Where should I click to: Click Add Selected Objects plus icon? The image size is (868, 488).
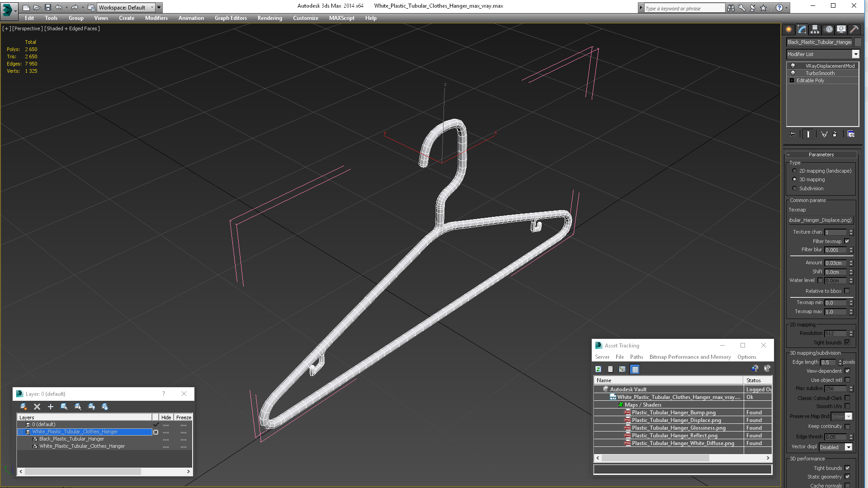51,407
